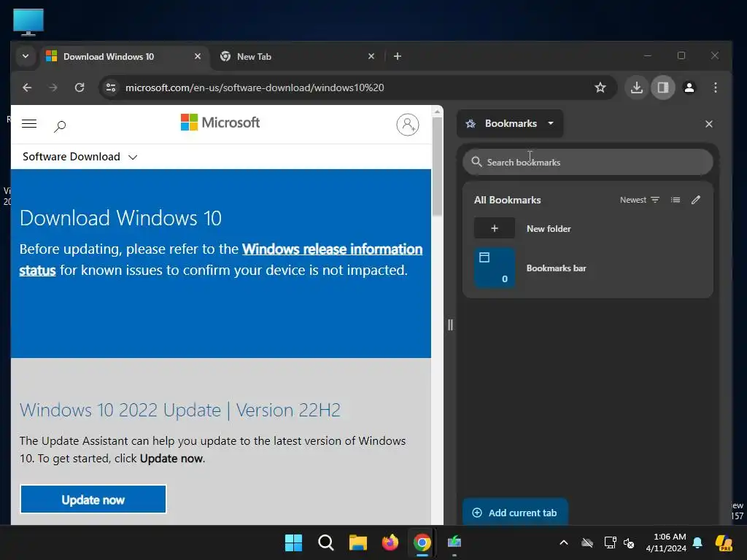Click the edit bookmarks pencil icon
The height and width of the screenshot is (560, 747).
[x=696, y=200]
